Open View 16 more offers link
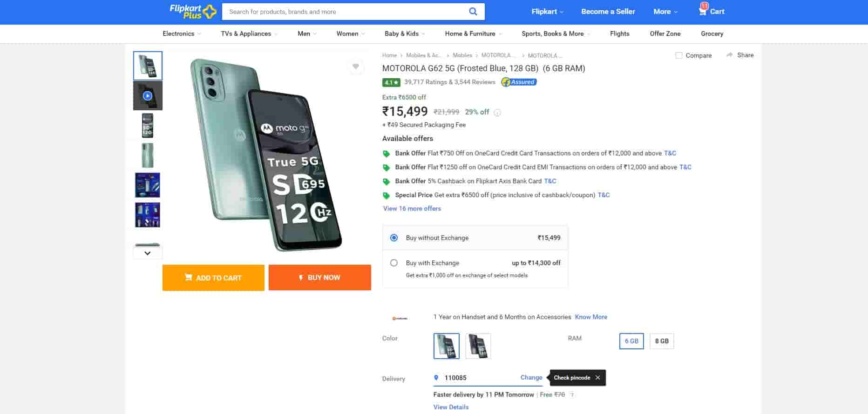Screen dimensions: 868x414 pyautogui.click(x=412, y=208)
